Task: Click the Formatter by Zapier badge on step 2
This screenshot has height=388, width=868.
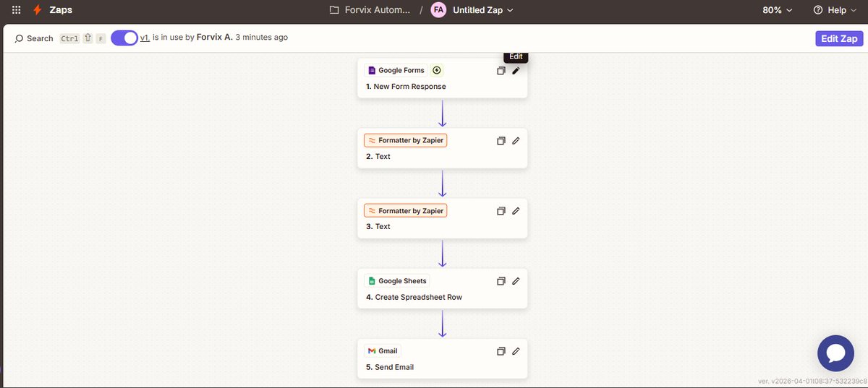Action: [405, 140]
